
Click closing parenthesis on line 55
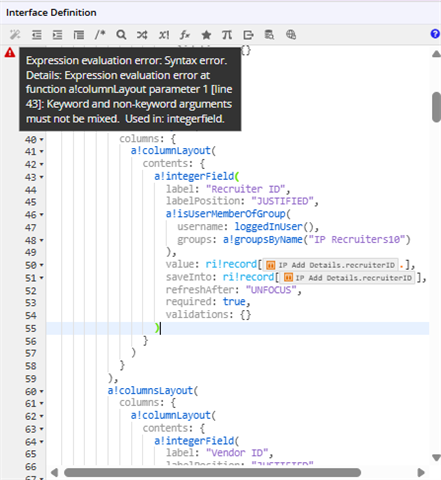pos(157,328)
